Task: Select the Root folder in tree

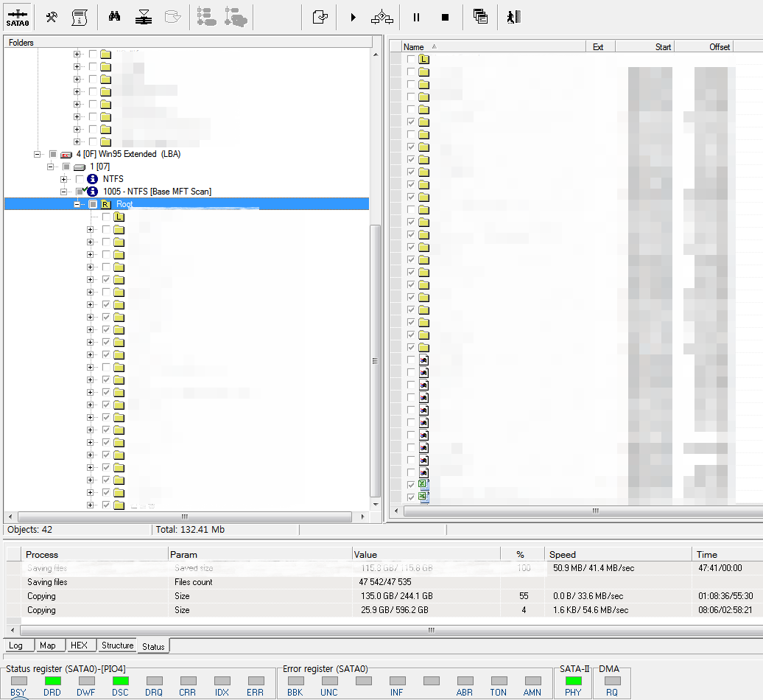Action: pos(124,204)
